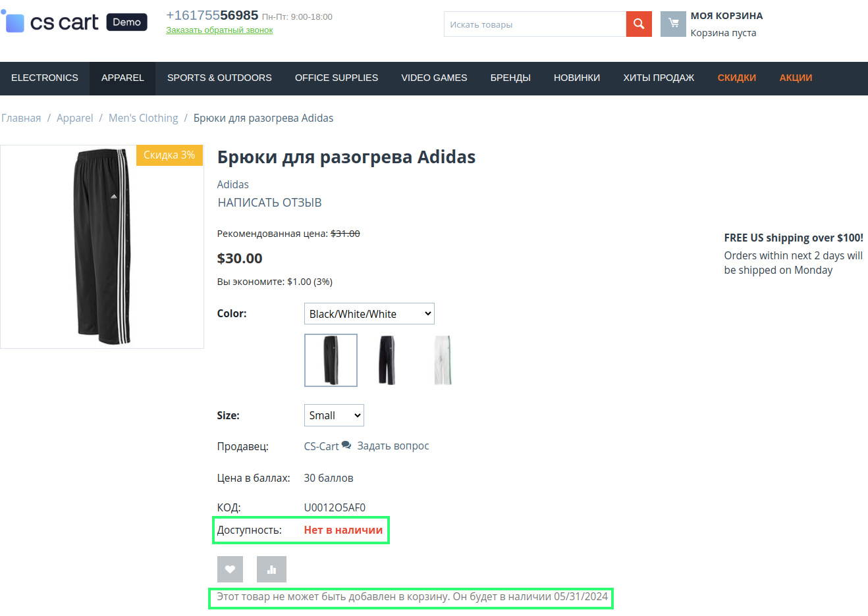
Task: Click the speech bubble icon beside CS-Cart
Action: click(x=346, y=446)
